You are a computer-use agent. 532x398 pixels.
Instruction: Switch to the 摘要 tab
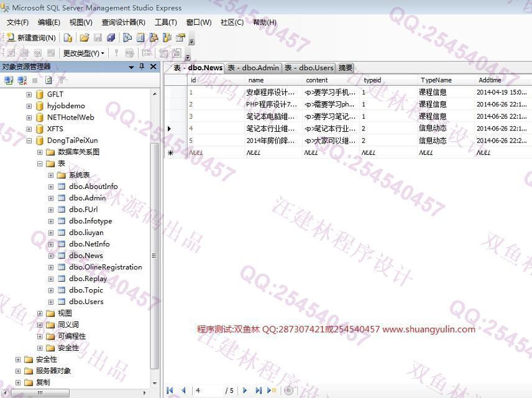[x=346, y=68]
